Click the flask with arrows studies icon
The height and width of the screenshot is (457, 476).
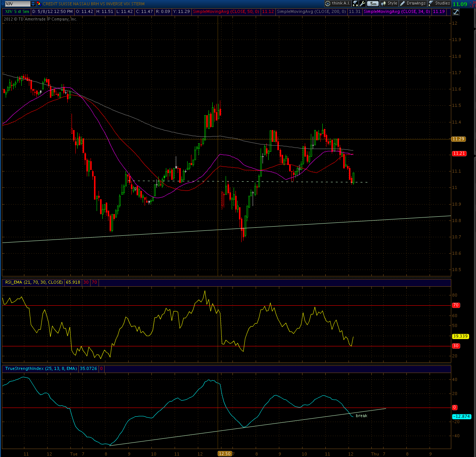[x=355, y=3]
